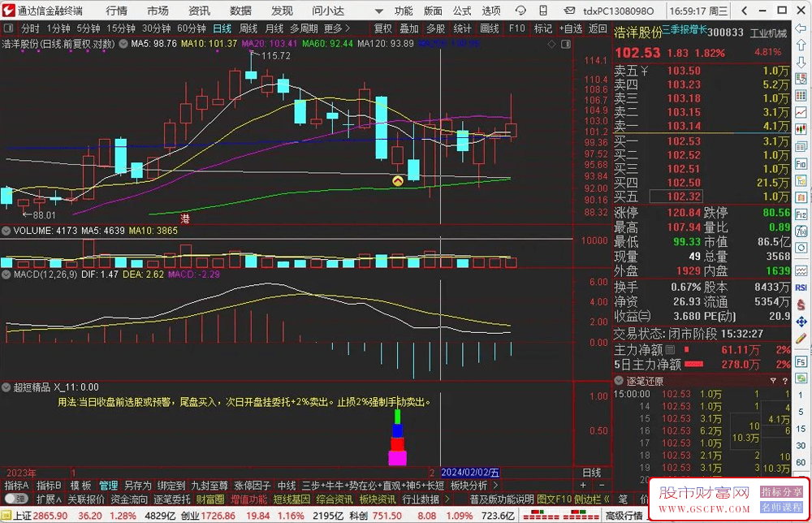Click the F10 company info sidebar icon
The height and width of the screenshot is (523, 812).
coord(801,164)
